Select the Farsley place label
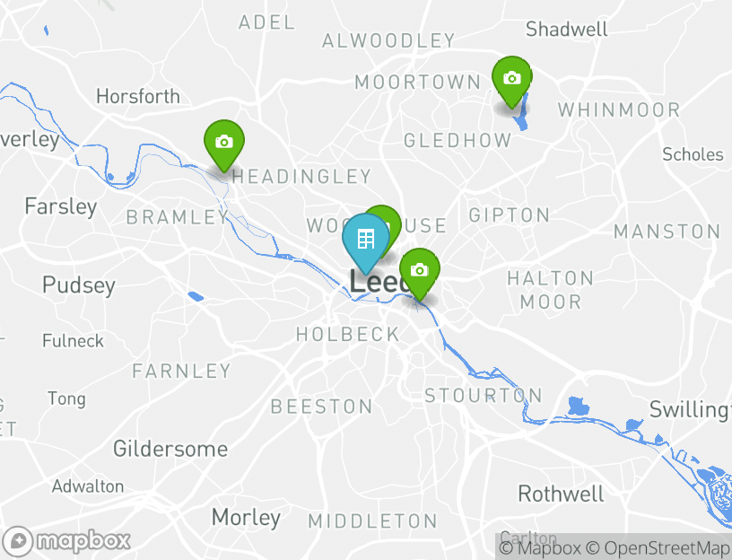 click(x=61, y=206)
